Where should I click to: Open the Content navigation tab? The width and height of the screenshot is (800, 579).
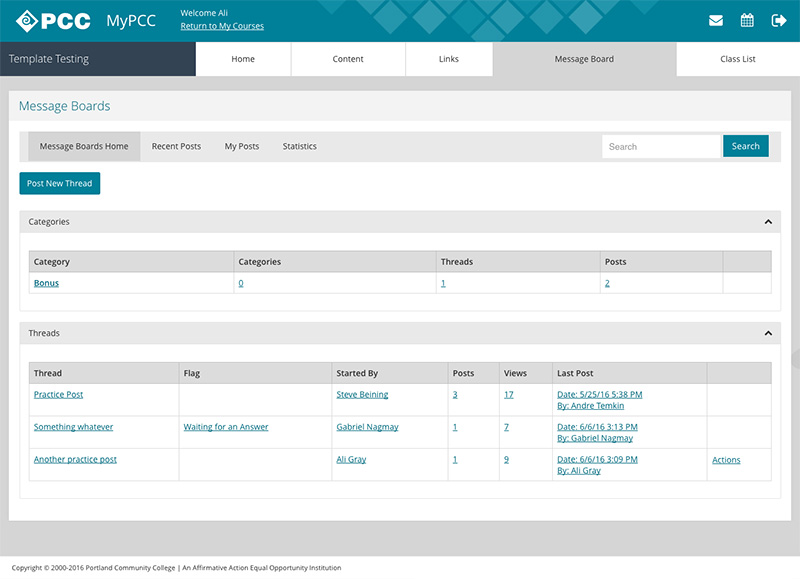[x=348, y=59]
